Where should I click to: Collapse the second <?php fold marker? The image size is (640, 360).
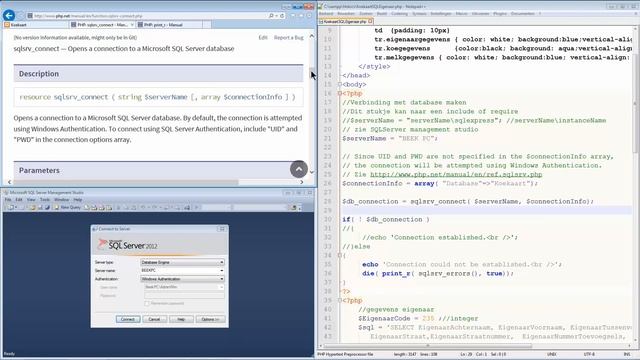[340, 300]
